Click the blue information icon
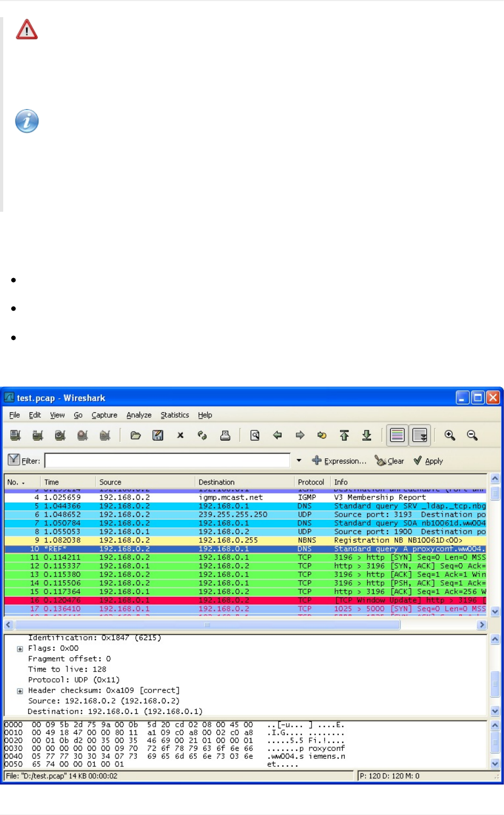This screenshot has height=815, width=504. 27,121
